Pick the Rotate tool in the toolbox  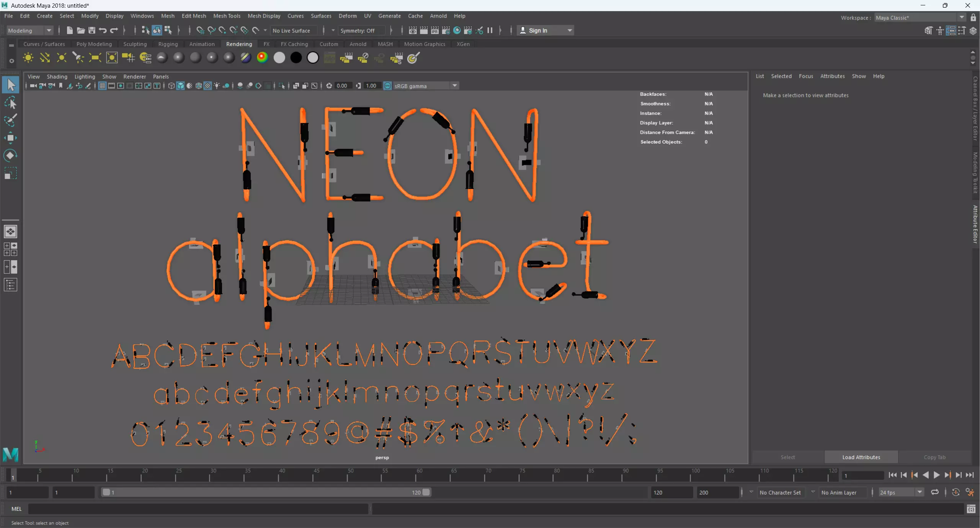coord(10,155)
